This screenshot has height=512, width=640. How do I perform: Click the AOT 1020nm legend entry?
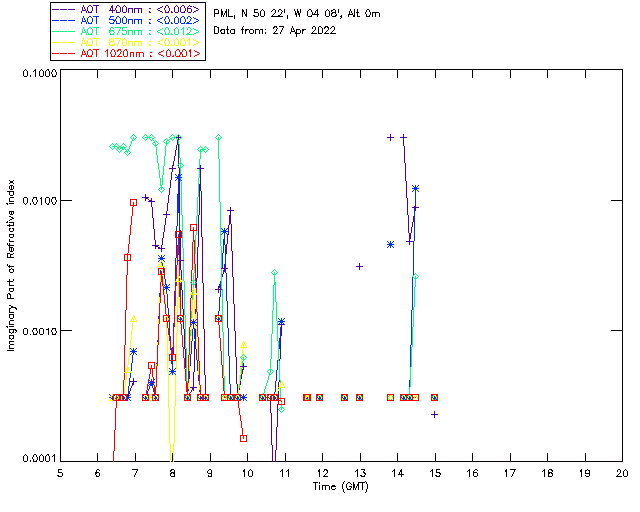pyautogui.click(x=127, y=53)
